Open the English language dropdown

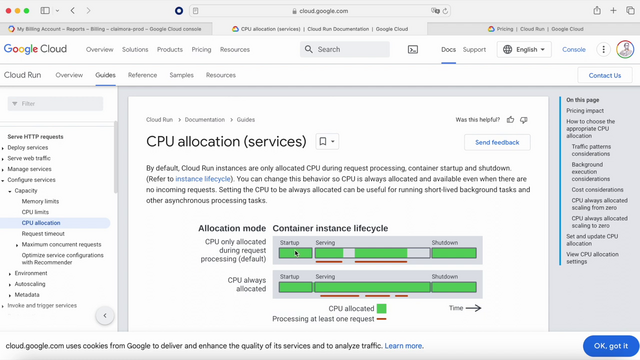pos(524,49)
